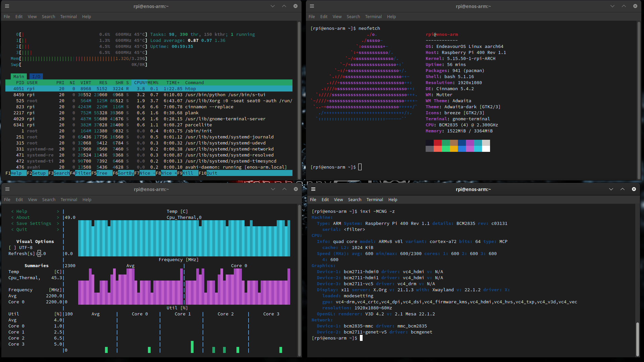The height and width of the screenshot is (362, 644).
Task: Open hamburger menu in neofetch terminal window
Action: (312, 6)
